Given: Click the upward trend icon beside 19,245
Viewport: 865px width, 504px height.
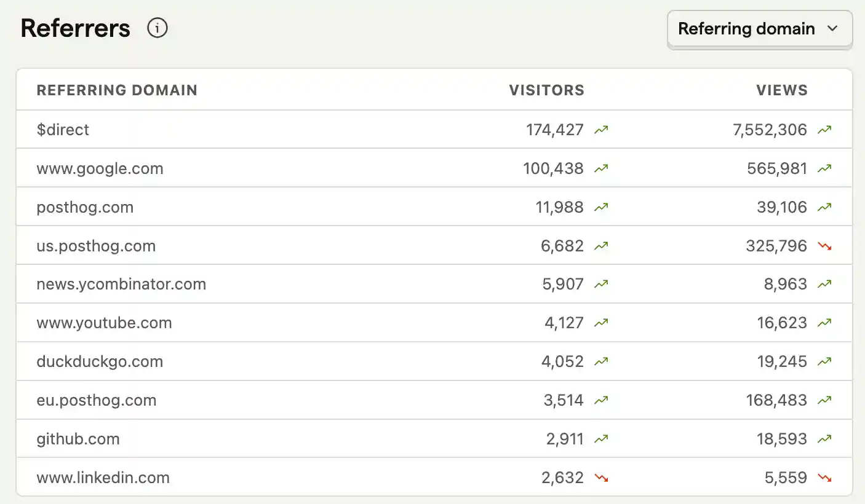Looking at the screenshot, I should [x=824, y=361].
